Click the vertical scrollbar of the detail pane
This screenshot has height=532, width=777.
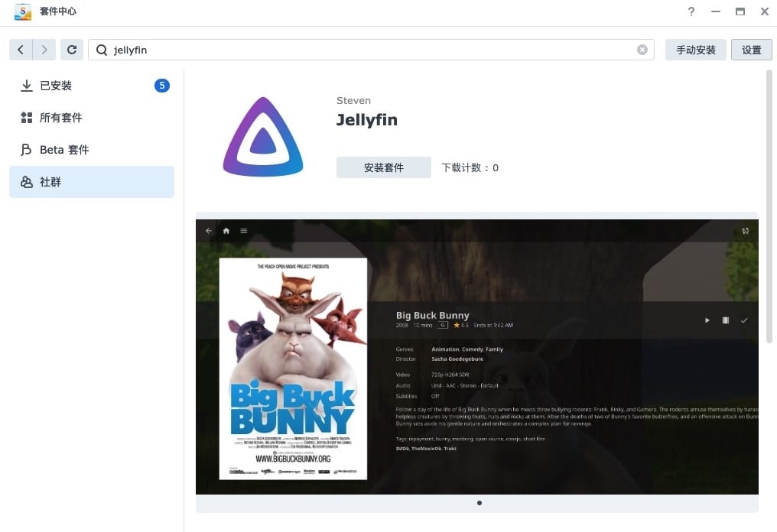pyautogui.click(x=769, y=206)
